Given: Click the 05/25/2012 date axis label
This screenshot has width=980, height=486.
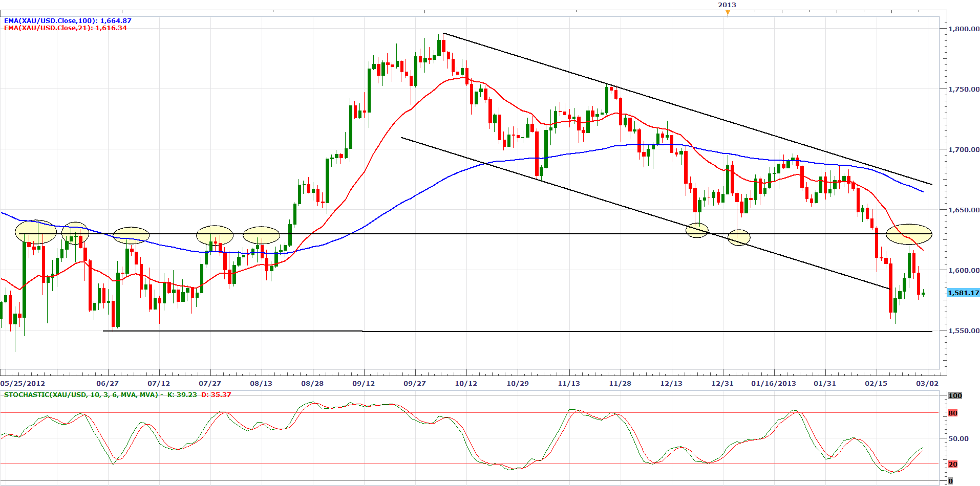Looking at the screenshot, I should click(x=23, y=383).
